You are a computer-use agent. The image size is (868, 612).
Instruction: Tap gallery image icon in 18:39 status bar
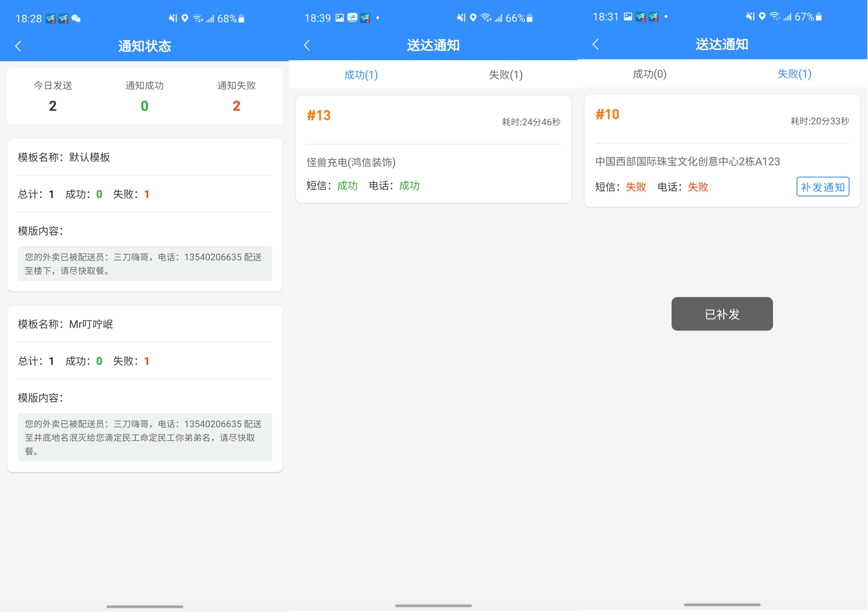point(340,18)
